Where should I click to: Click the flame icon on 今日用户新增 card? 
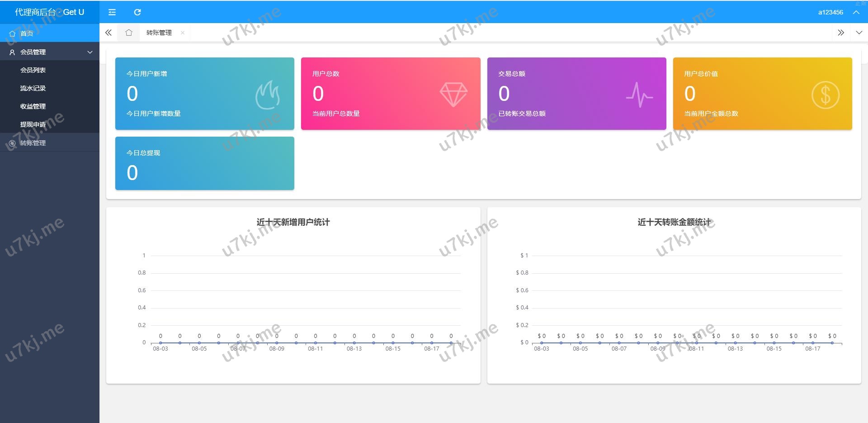tap(268, 95)
